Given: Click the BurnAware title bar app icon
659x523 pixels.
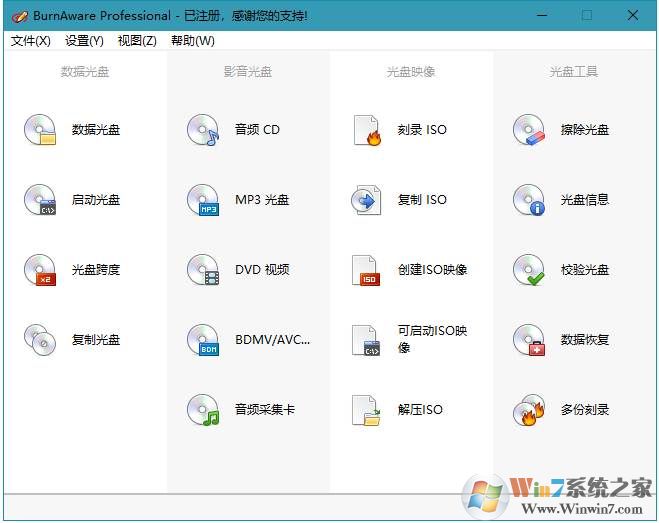Looking at the screenshot, I should point(20,16).
